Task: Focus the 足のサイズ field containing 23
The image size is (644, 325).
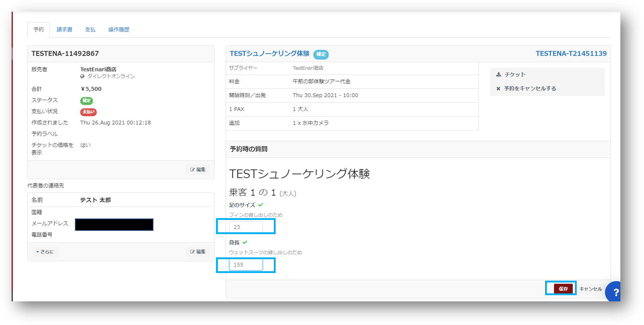Action: pos(246,227)
